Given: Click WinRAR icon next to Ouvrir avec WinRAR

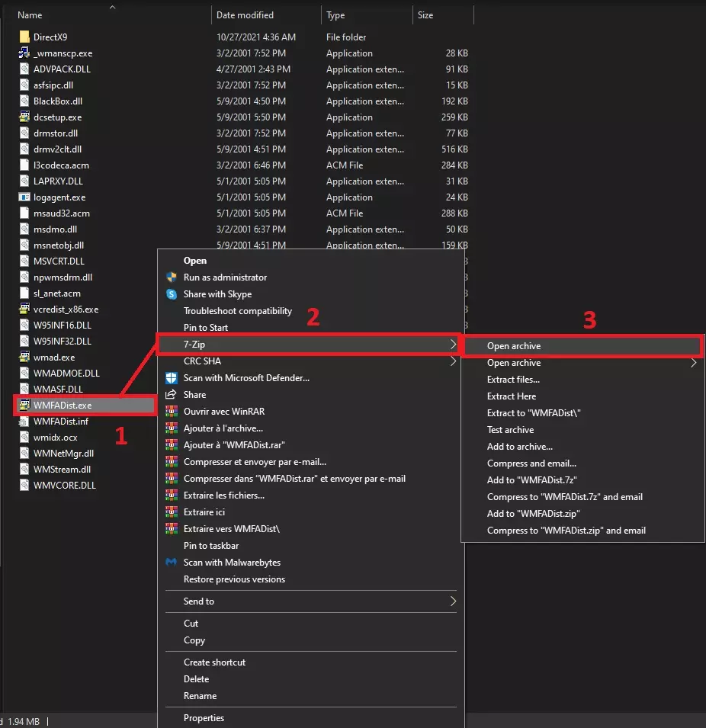Looking at the screenshot, I should click(172, 412).
